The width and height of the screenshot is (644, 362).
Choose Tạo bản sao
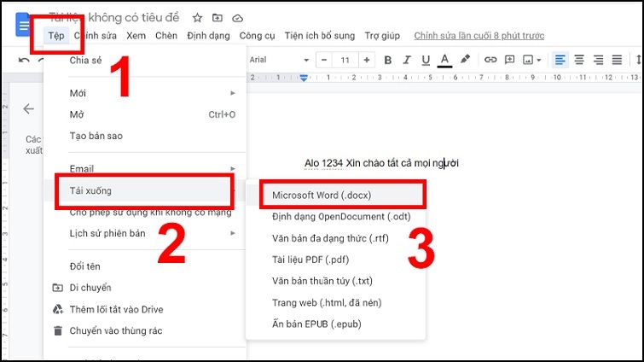[144, 136]
